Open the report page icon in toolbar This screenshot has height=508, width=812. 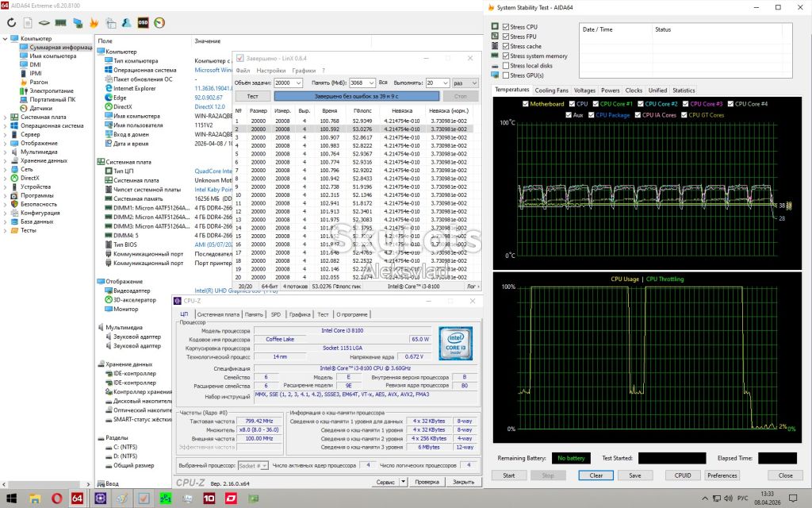click(x=28, y=23)
